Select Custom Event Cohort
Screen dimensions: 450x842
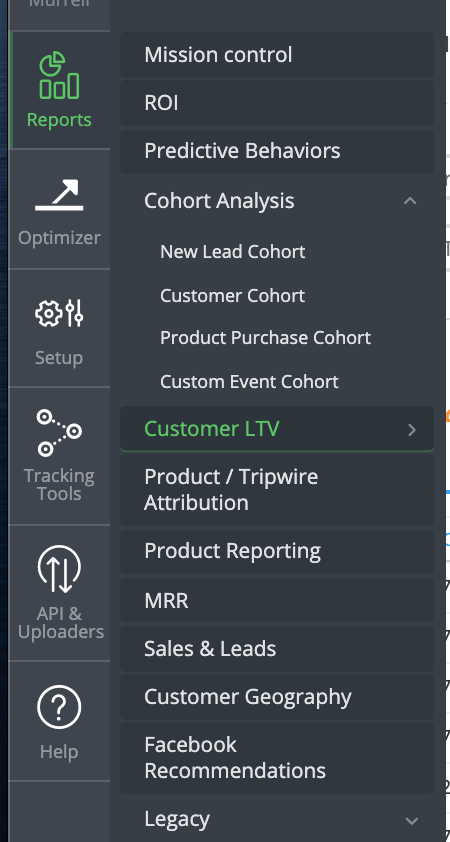(249, 382)
